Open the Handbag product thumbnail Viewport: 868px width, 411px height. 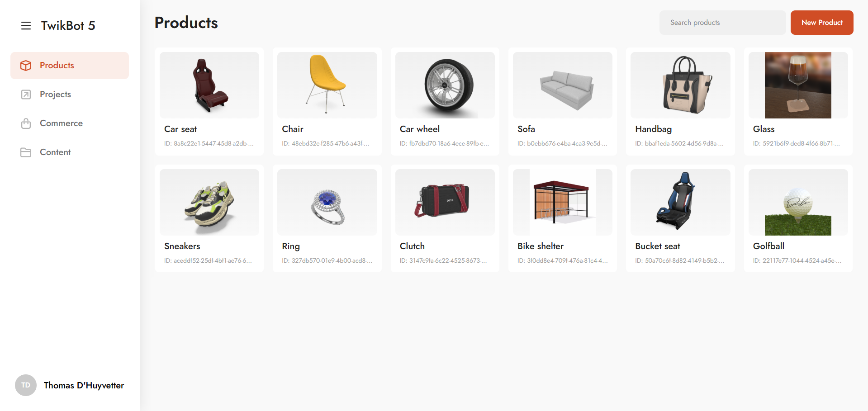[x=680, y=85]
